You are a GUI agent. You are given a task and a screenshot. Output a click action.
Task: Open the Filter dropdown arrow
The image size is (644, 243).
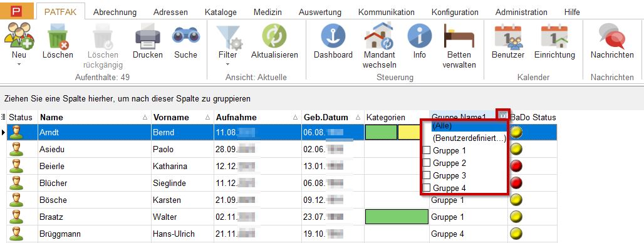[227, 64]
